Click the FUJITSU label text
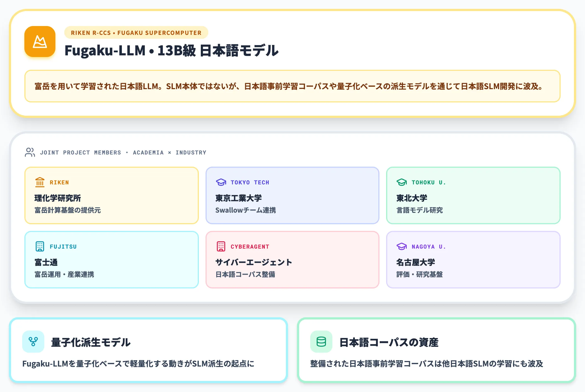This screenshot has height=392, width=585. tap(63, 247)
